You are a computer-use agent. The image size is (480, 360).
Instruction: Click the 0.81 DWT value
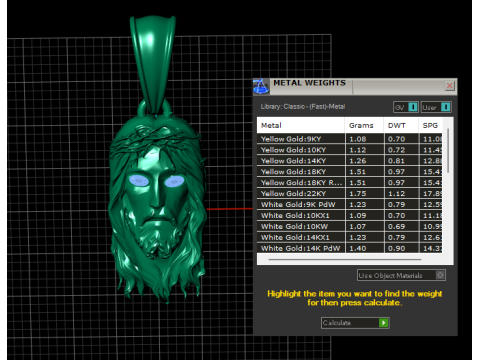(396, 161)
